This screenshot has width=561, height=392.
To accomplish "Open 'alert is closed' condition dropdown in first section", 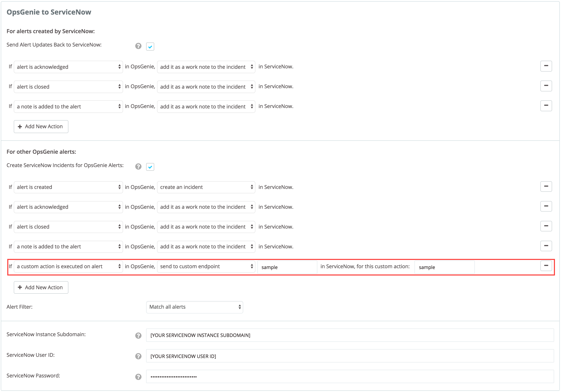I will click(68, 87).
